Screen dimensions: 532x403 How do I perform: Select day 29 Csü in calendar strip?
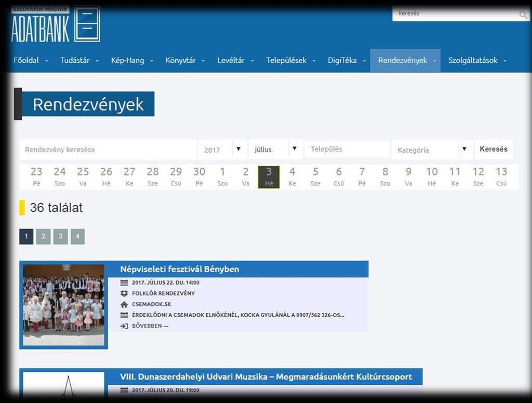176,177
